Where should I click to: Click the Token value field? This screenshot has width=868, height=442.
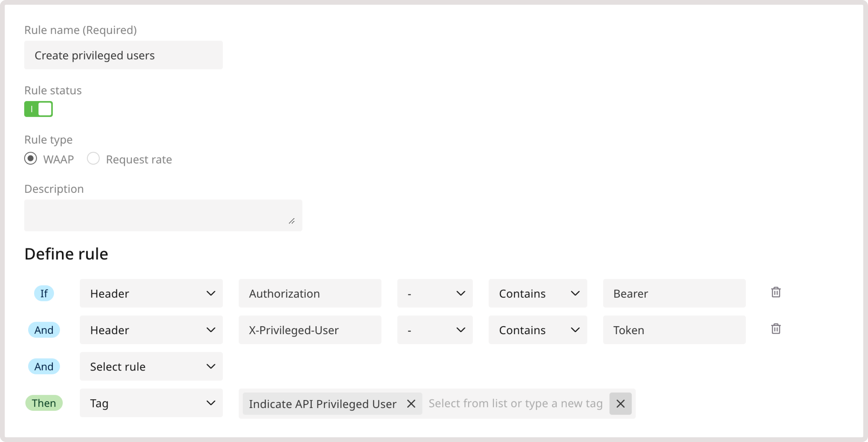[674, 330]
